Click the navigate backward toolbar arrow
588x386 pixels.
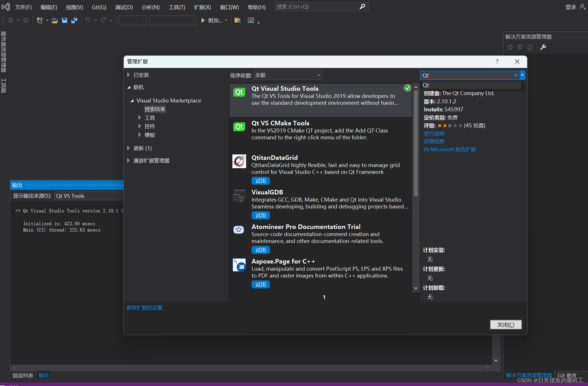[x=11, y=20]
